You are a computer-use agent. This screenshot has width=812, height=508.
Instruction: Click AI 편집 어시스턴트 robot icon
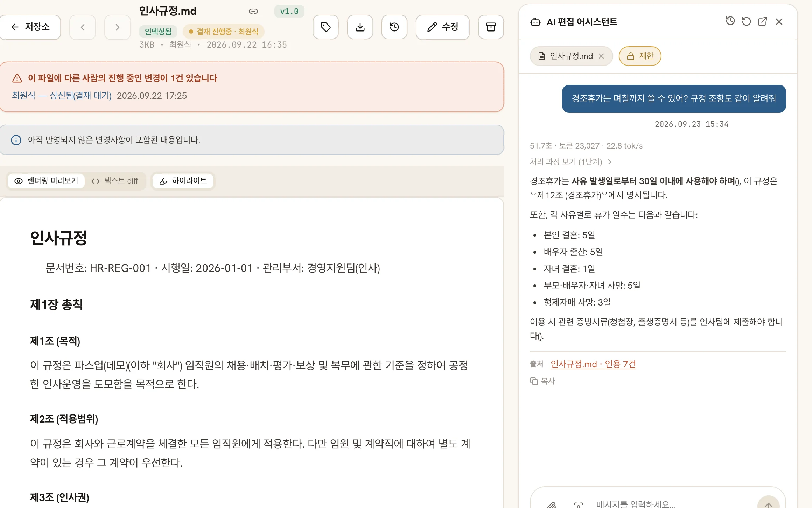535,22
